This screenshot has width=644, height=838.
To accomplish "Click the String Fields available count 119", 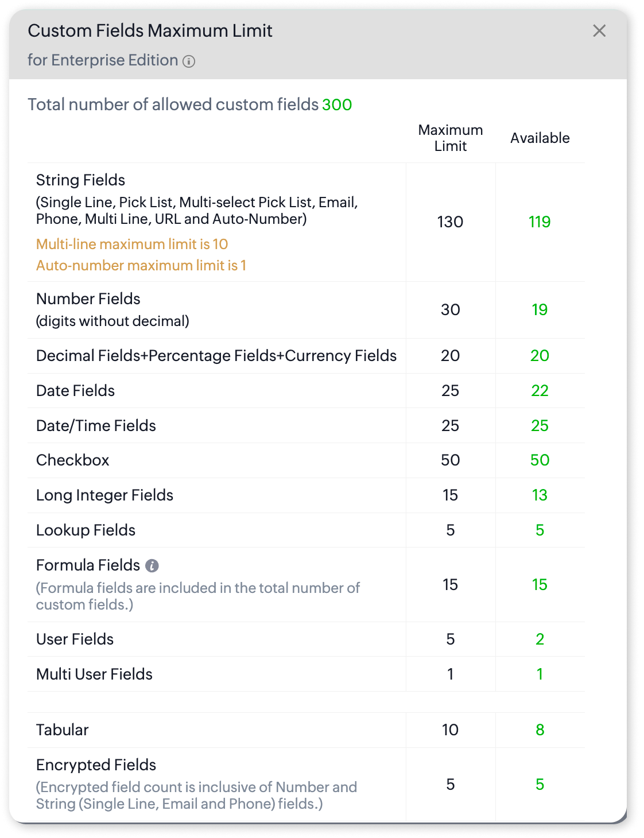I will [x=540, y=222].
